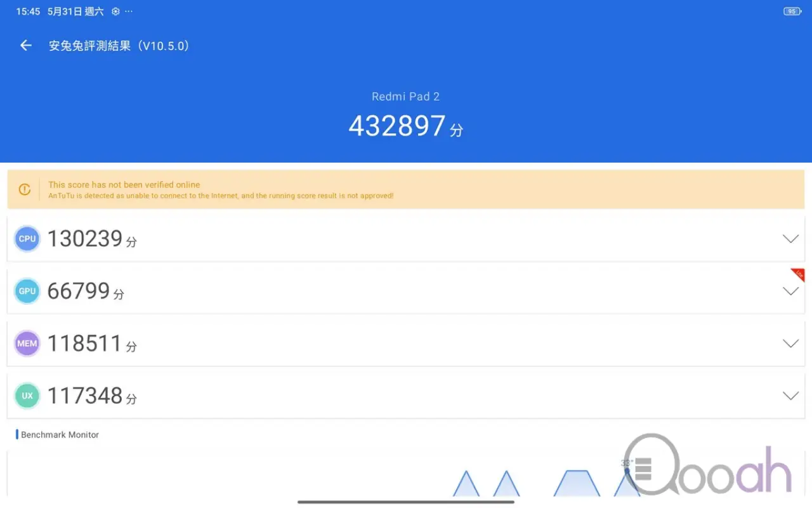This screenshot has height=508, width=812.
Task: Tap the MEM score badge icon
Action: click(x=27, y=344)
